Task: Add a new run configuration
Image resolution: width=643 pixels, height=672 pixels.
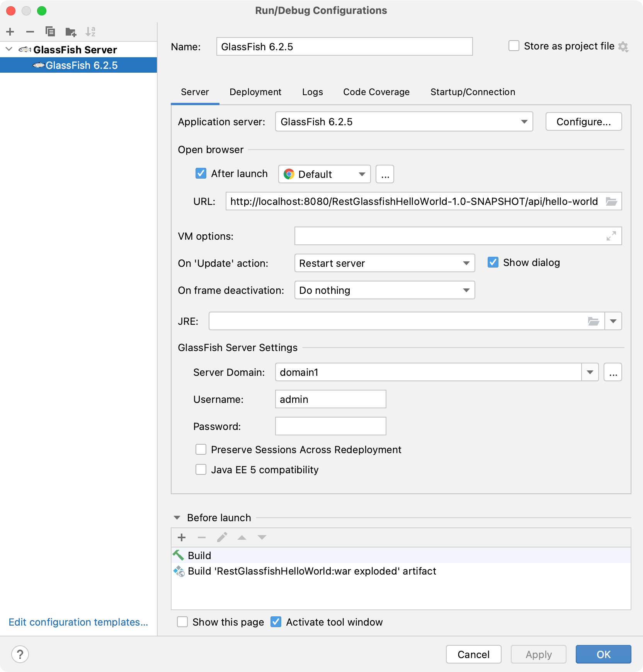Action: (10, 32)
